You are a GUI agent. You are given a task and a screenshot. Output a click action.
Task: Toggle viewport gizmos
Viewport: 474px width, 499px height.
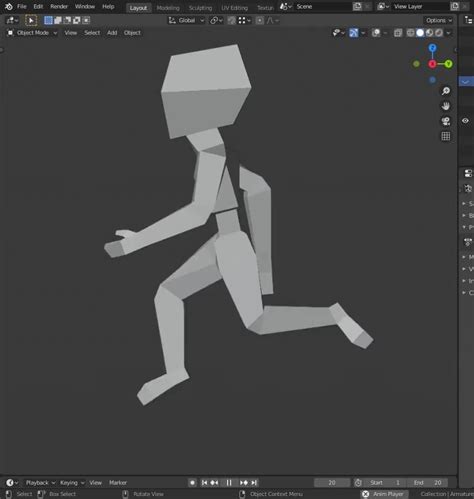354,33
